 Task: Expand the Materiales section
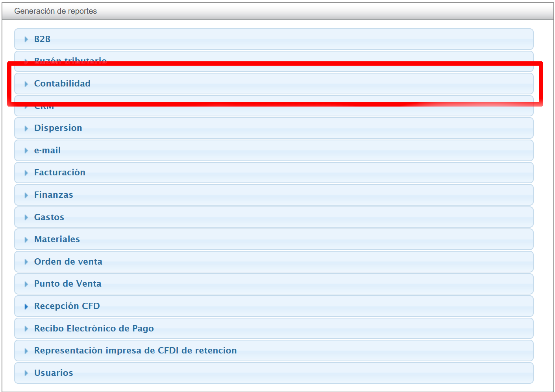click(x=57, y=239)
